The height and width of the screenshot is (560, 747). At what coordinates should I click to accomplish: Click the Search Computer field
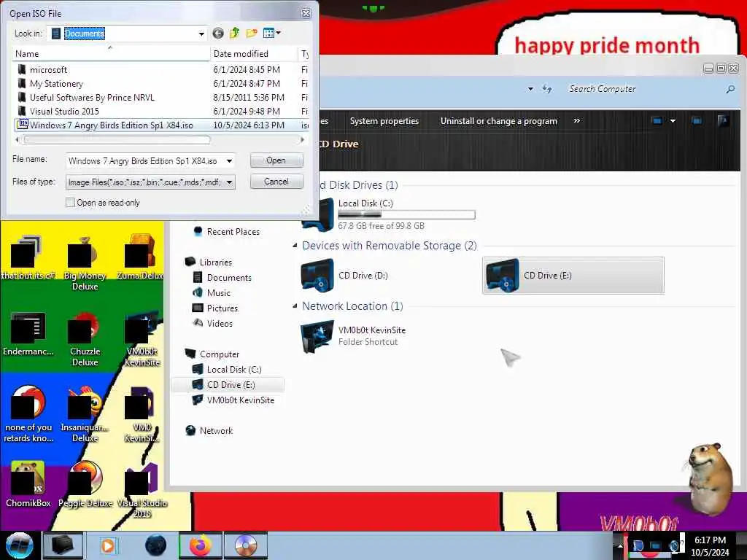coord(643,89)
